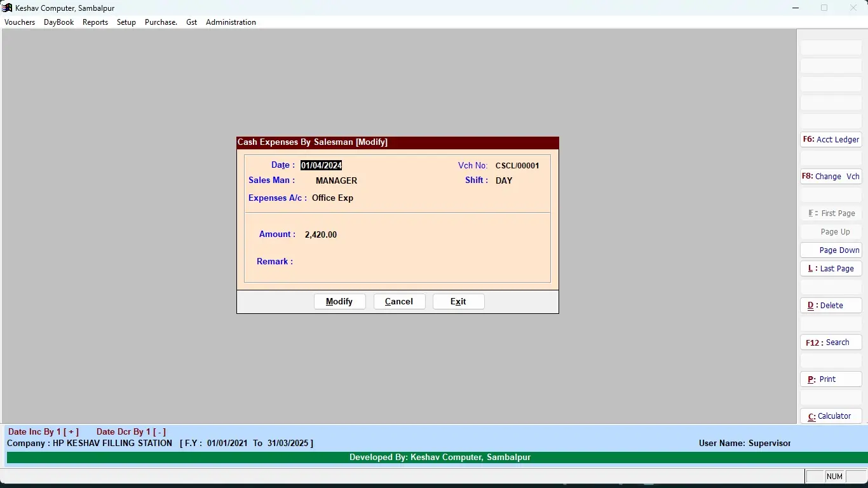This screenshot has width=868, height=488.
Task: Click the Date field 01/04/2024
Action: tap(322, 165)
